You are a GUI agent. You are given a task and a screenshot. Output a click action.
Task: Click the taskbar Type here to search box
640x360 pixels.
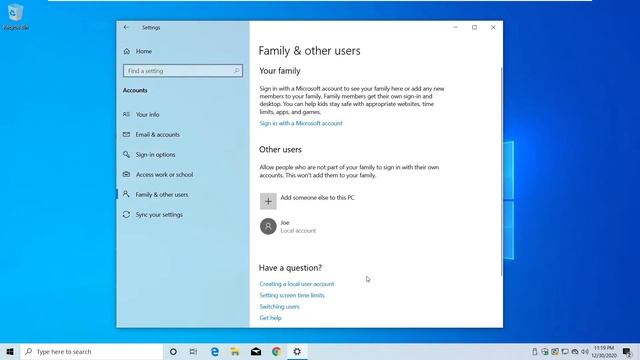coord(91,351)
